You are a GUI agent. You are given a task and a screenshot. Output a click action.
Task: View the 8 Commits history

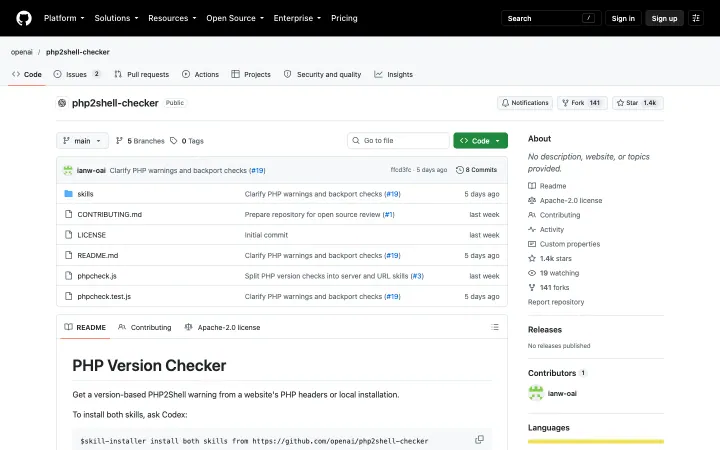(x=476, y=170)
